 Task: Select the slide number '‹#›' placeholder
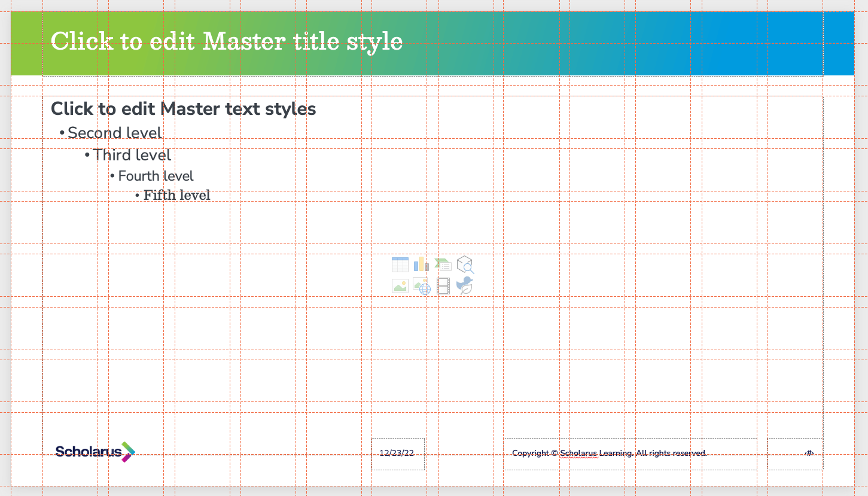pos(795,454)
